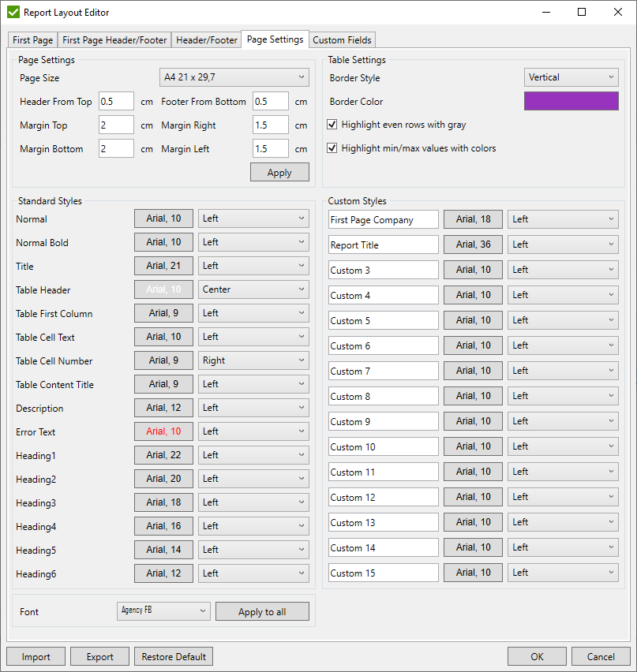Switch to the First Page tab

tap(32, 40)
